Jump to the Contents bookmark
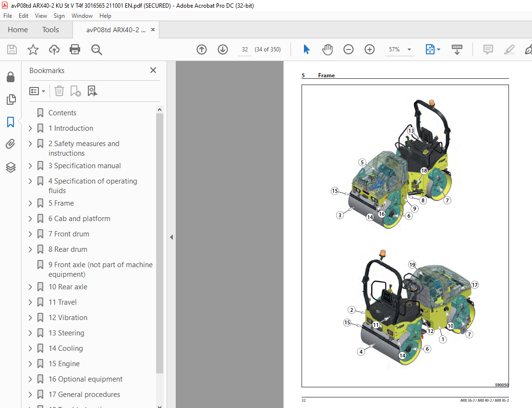Viewport: 532px width, 408px height. [x=62, y=113]
